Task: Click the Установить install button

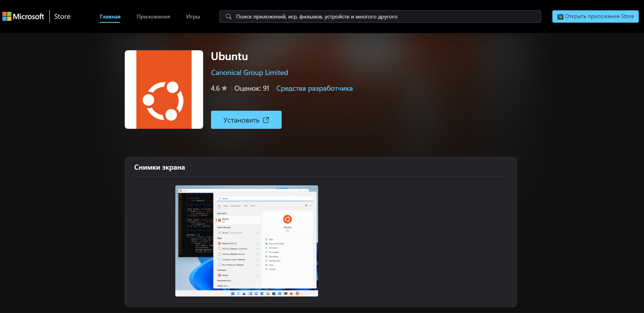Action: (x=246, y=120)
